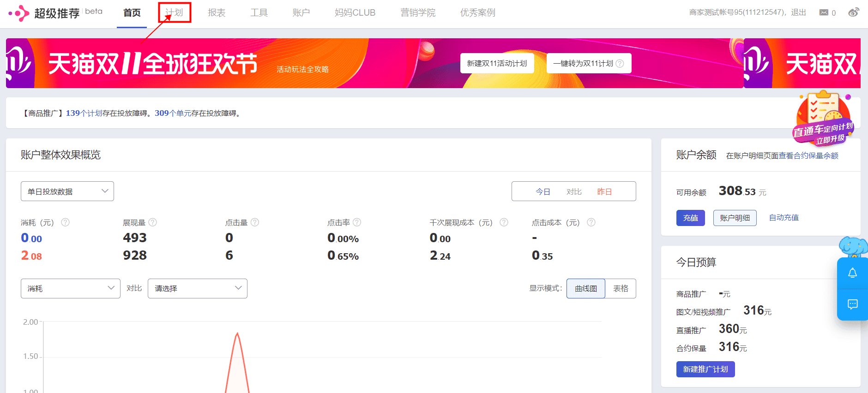Click the 充值 button
868x393 pixels.
coord(691,218)
